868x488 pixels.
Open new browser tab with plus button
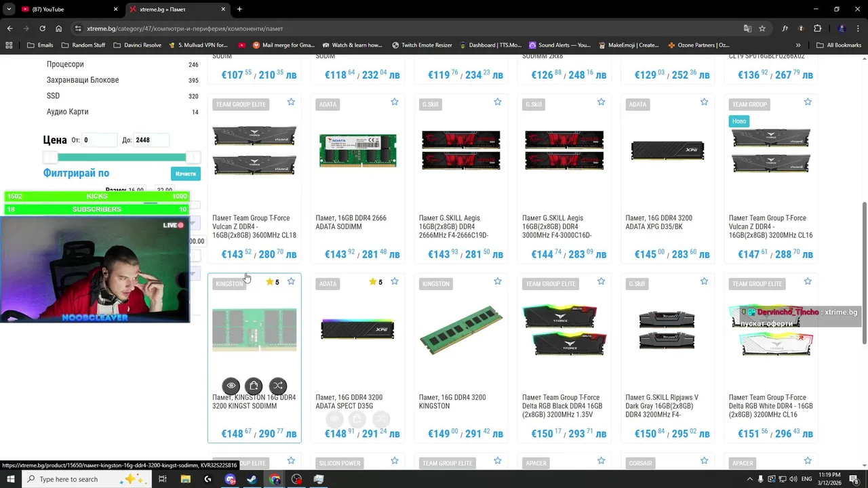(239, 9)
